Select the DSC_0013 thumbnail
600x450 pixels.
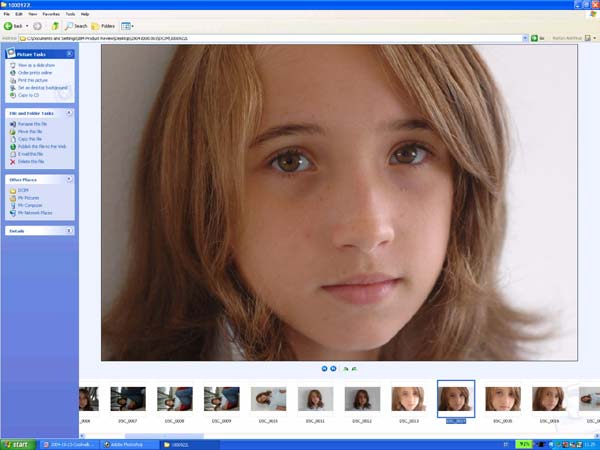(409, 399)
